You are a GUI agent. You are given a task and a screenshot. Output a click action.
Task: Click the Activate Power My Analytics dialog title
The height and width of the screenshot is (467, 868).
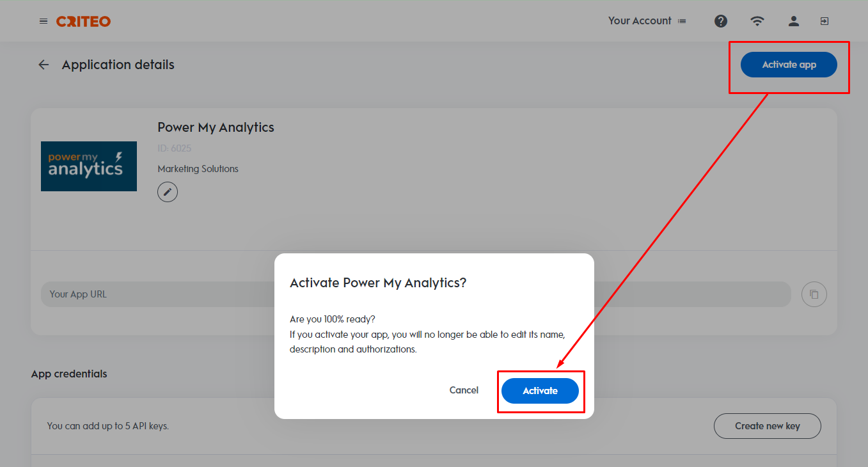(378, 283)
